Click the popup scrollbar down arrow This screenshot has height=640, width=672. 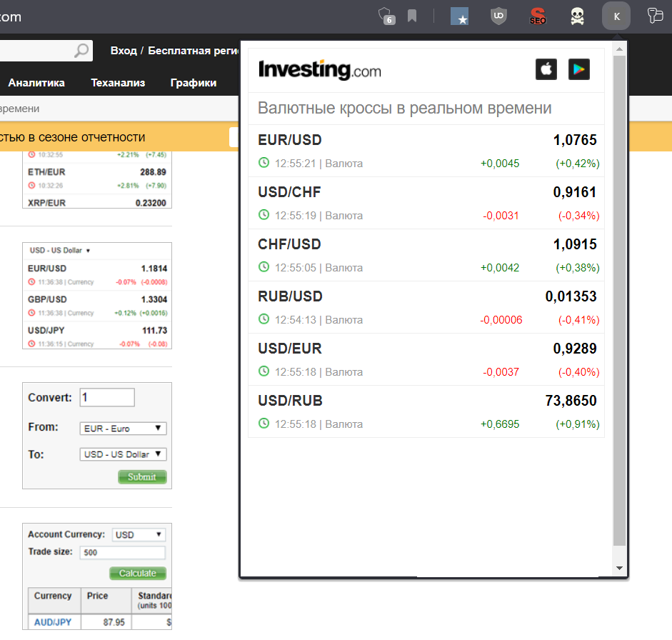coord(619,568)
